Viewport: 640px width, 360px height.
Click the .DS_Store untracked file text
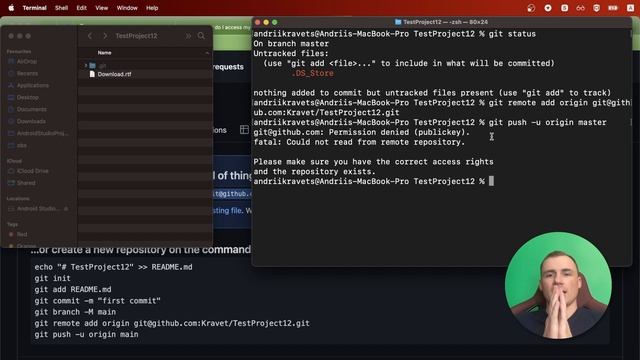point(312,73)
